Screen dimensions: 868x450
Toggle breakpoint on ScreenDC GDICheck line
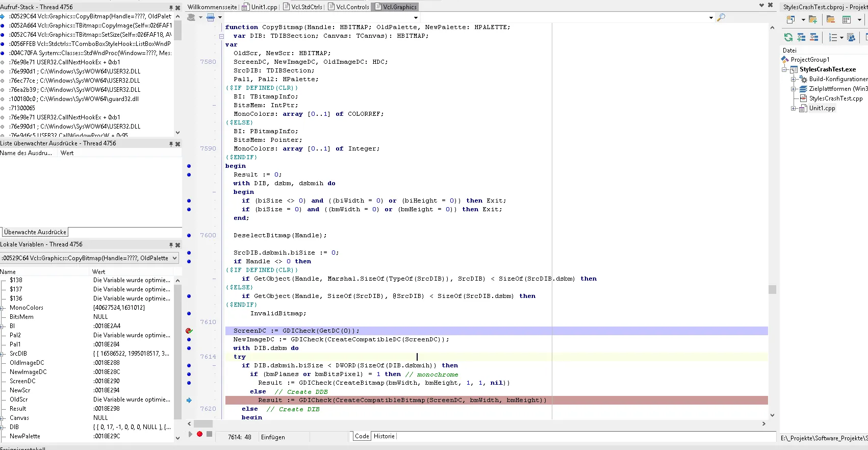pos(189,331)
